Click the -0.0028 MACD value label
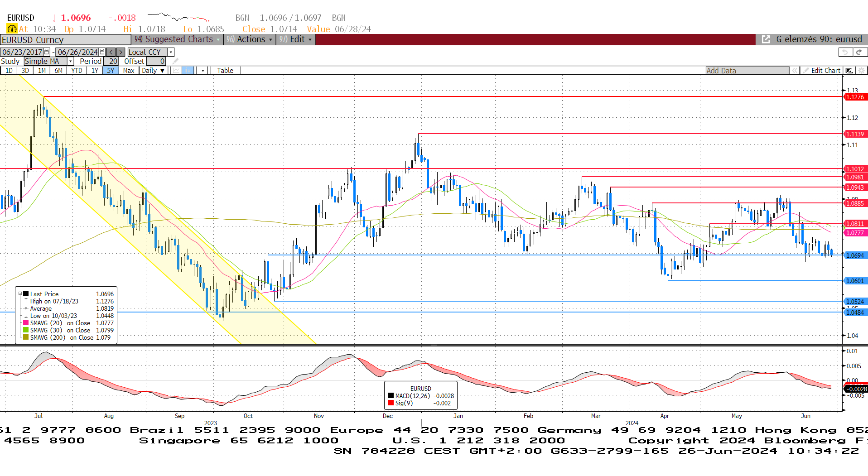The height and width of the screenshot is (476, 868). (x=856, y=389)
